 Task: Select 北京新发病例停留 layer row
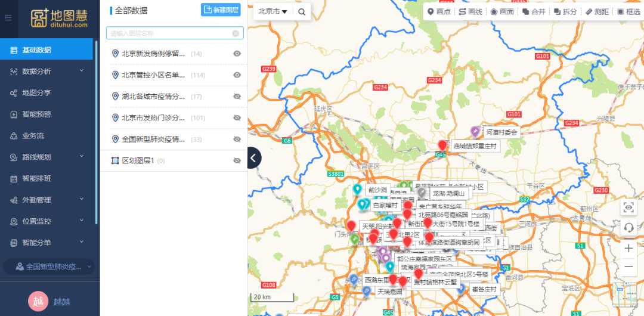[174, 54]
